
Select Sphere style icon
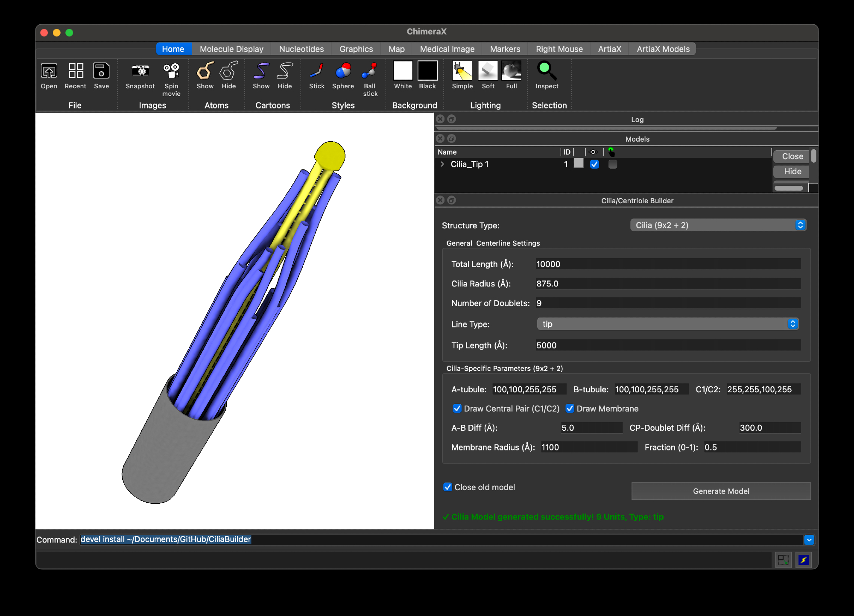coord(343,71)
